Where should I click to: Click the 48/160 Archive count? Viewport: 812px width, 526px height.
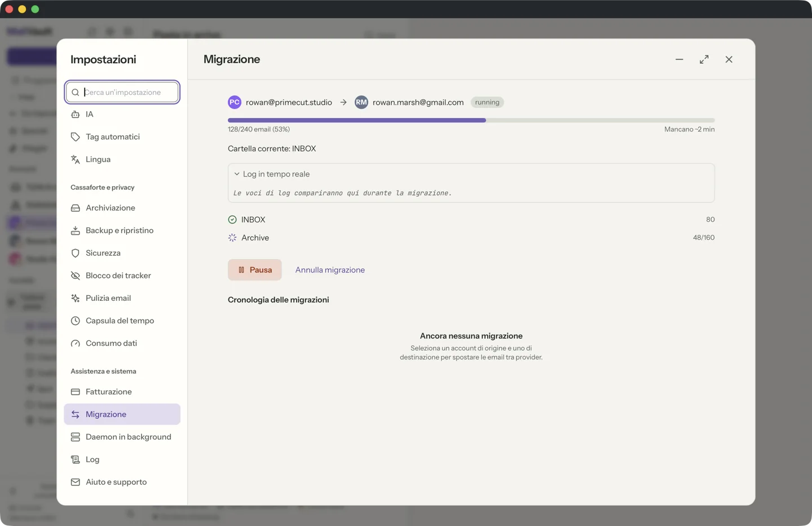click(704, 238)
